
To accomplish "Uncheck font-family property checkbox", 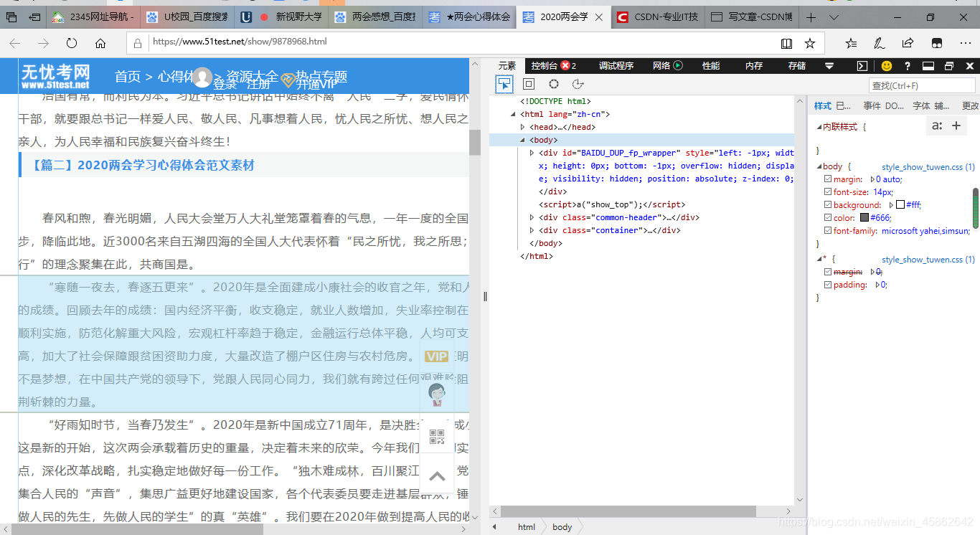I will [828, 231].
